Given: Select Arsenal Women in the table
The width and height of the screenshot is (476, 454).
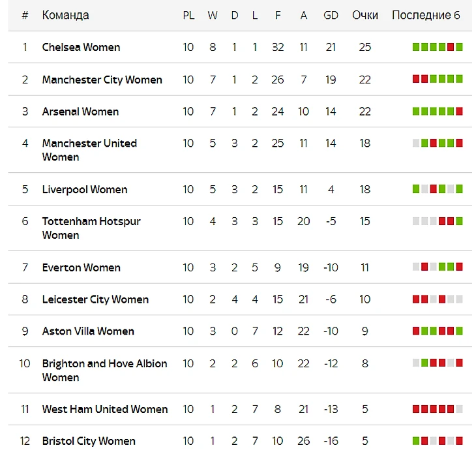Looking at the screenshot, I should [80, 112].
